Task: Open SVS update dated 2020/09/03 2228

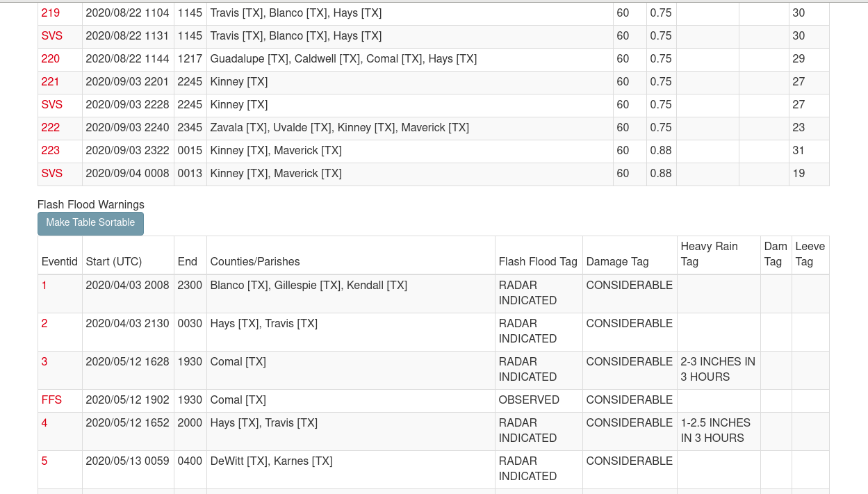Action: (52, 105)
